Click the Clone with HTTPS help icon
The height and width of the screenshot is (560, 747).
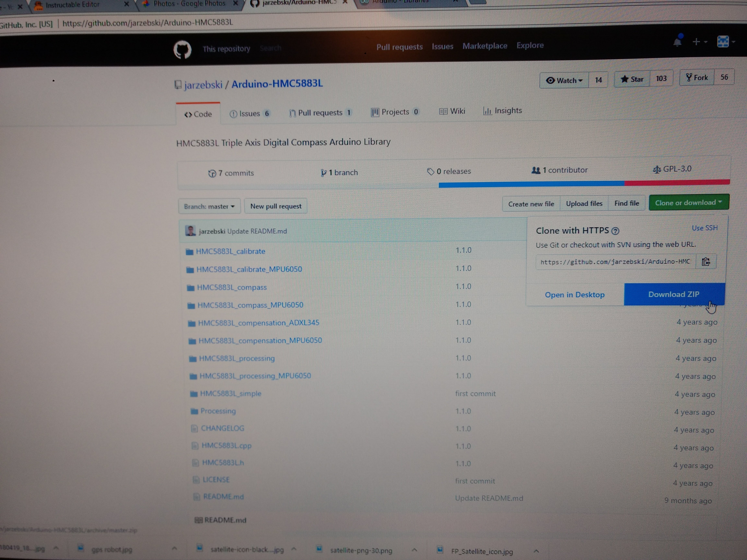[615, 231]
